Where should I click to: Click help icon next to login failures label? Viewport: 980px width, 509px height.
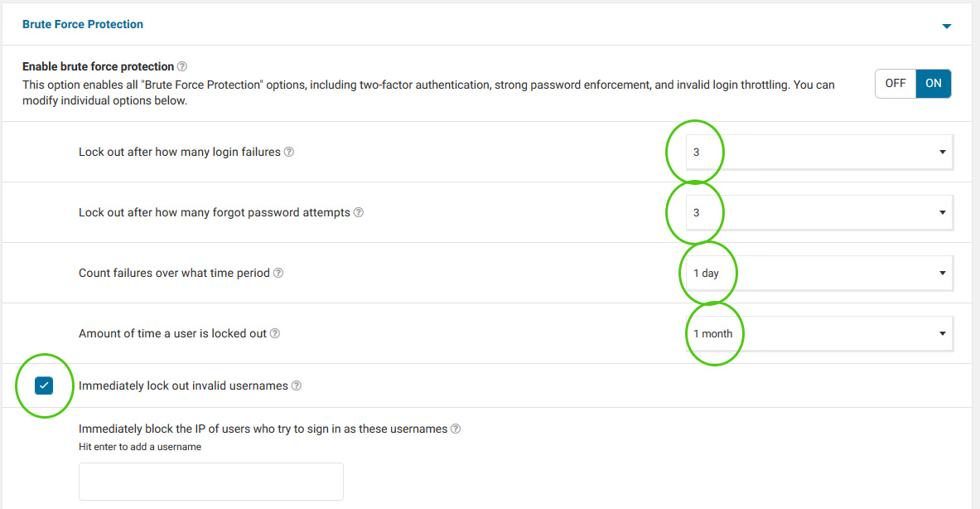tap(289, 152)
